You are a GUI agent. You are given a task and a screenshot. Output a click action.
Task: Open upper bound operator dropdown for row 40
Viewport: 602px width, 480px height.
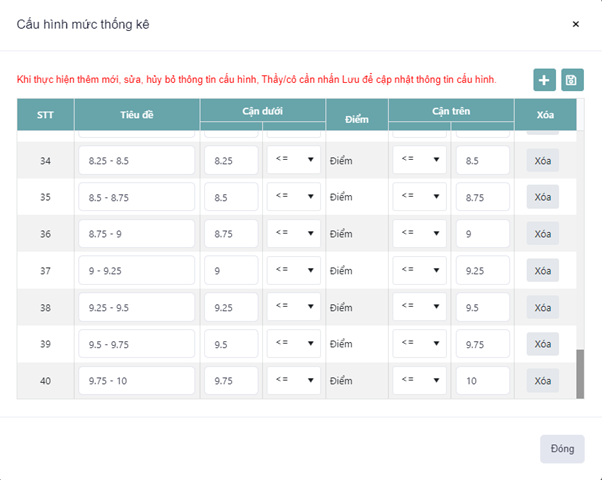point(419,380)
